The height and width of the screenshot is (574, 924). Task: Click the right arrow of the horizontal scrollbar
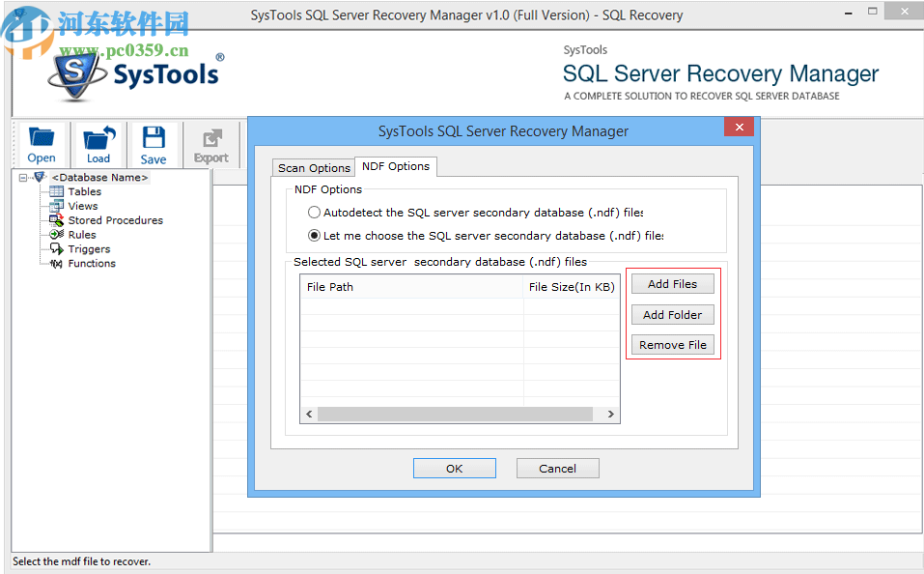click(610, 413)
